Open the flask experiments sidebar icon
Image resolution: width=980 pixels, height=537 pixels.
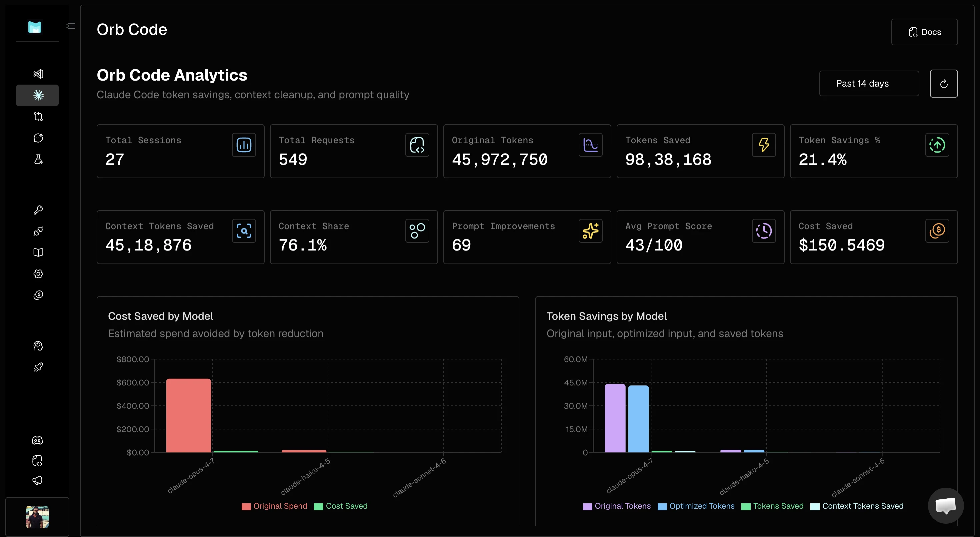(x=38, y=159)
